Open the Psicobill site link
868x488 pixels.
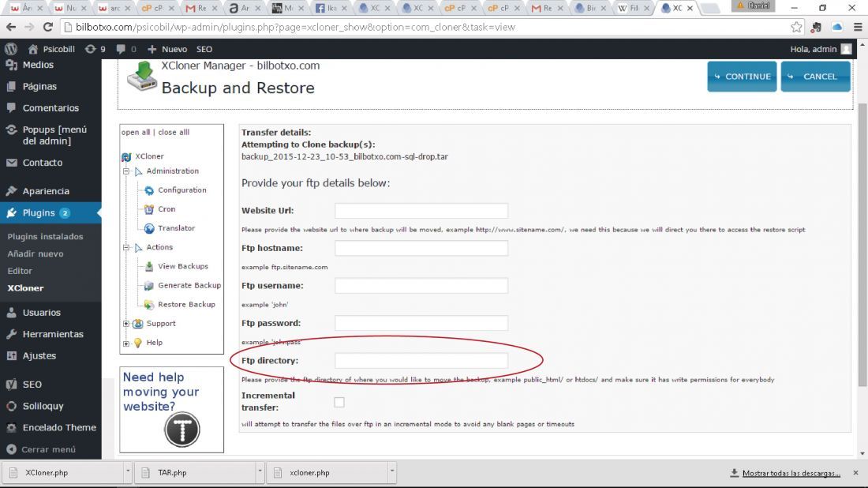point(51,49)
